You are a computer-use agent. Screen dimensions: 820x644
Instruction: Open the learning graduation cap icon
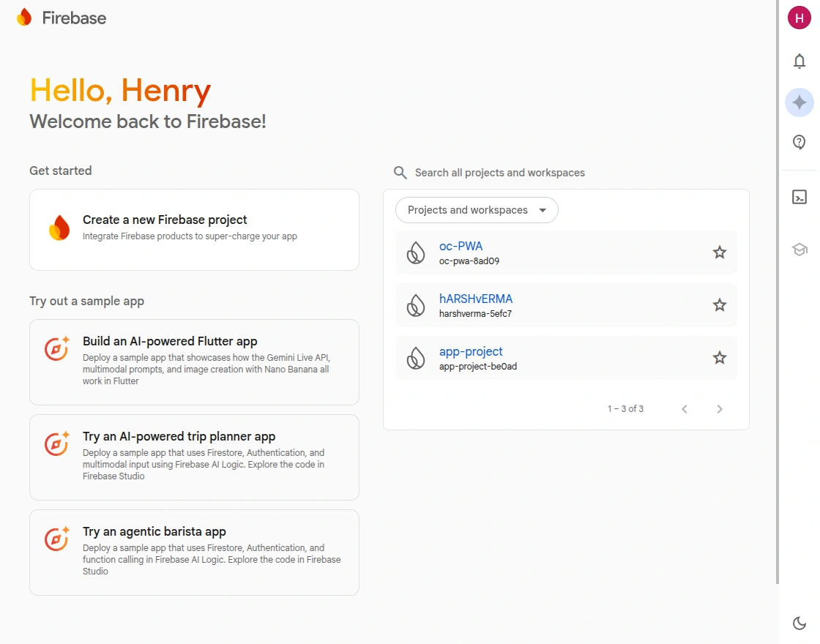pos(799,250)
